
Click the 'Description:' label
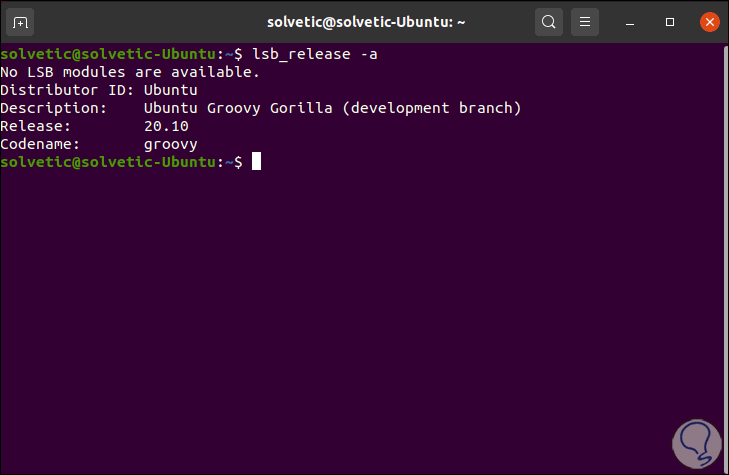pyautogui.click(x=53, y=108)
